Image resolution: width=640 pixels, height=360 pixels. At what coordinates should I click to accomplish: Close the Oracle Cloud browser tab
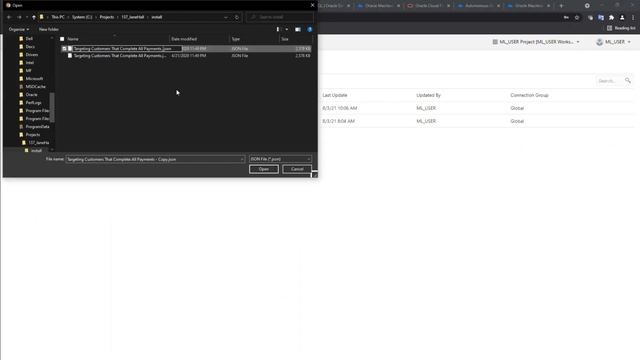pyautogui.click(x=448, y=6)
